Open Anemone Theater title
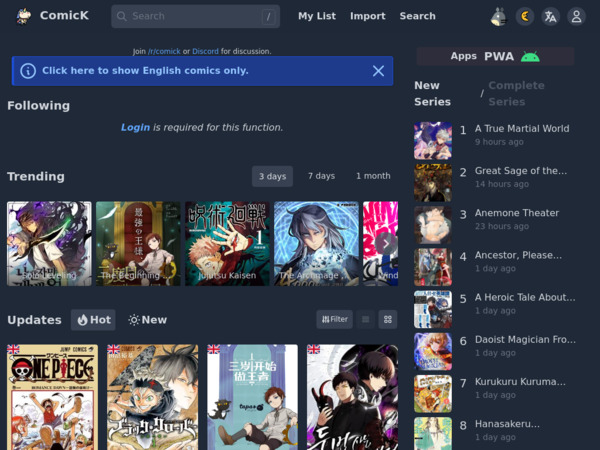Screen dimensions: 600x450 [x=517, y=213]
